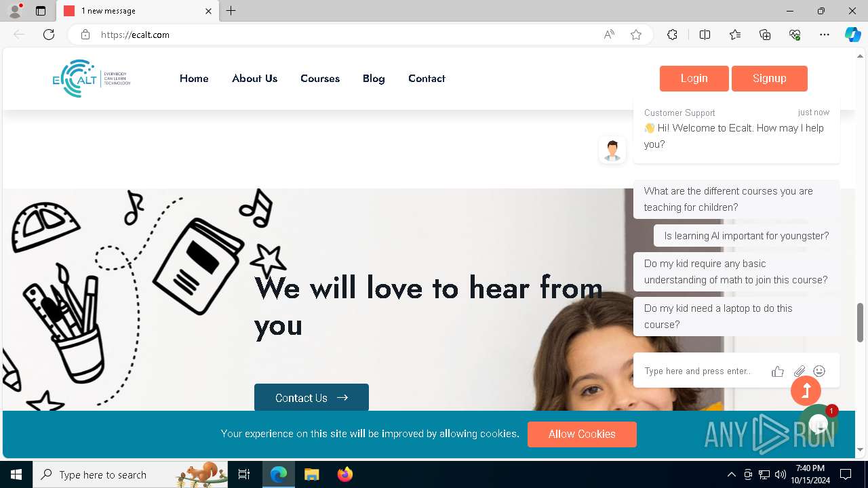This screenshot has width=868, height=488.
Task: Click the thumbs-up icon in chat
Action: (778, 371)
